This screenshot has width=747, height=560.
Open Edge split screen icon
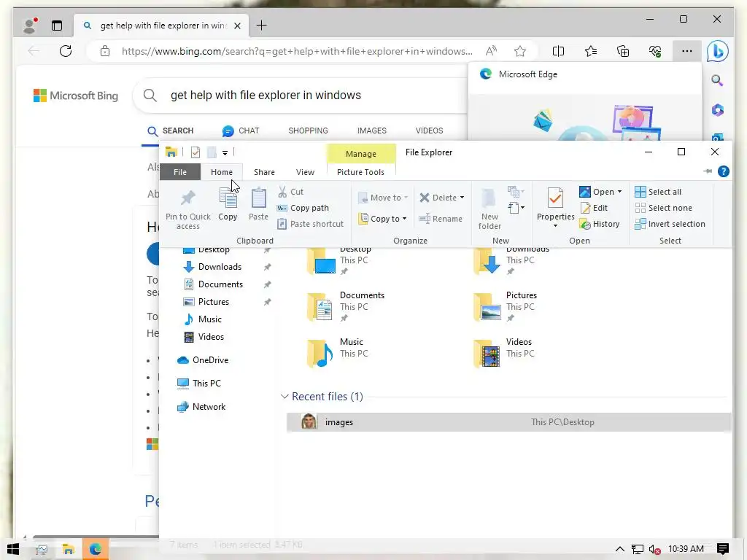[558, 51]
